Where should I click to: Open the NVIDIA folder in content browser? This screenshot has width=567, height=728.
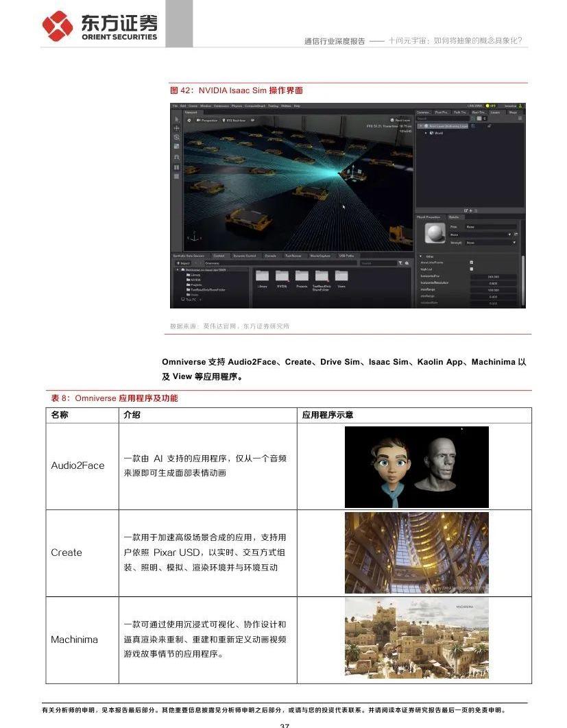(x=282, y=276)
